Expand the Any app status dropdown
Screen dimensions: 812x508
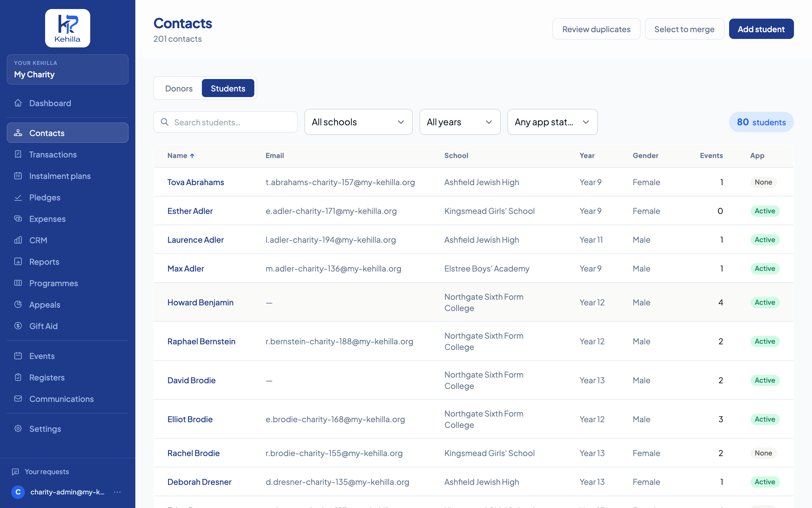pos(552,122)
